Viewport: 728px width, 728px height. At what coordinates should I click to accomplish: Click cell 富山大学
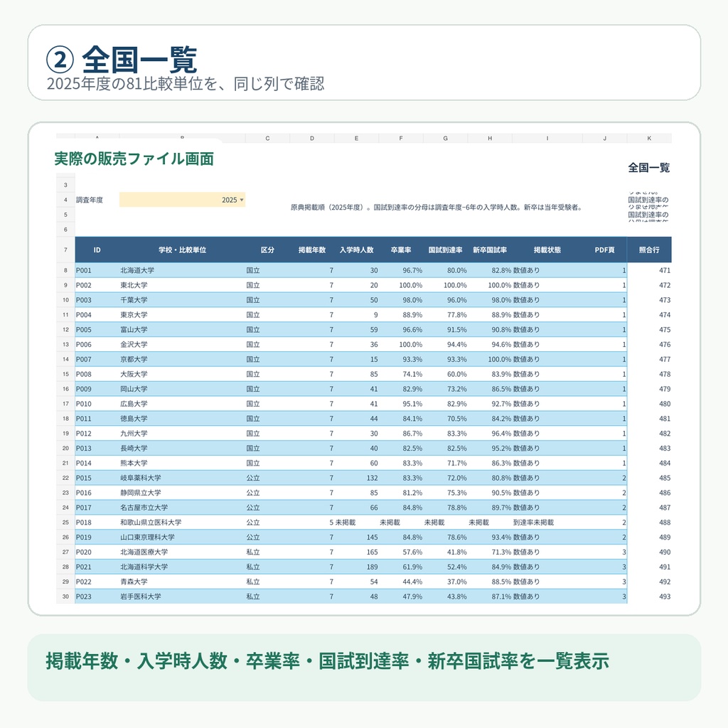(x=183, y=330)
